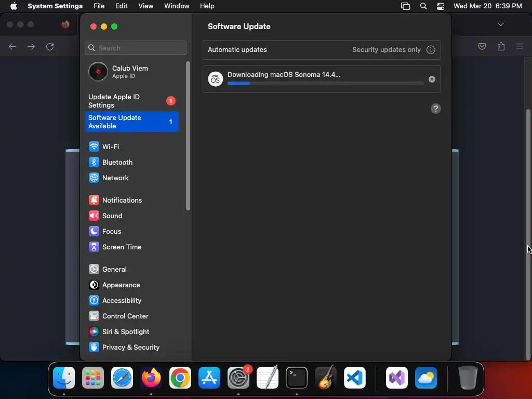Click the settings Search field
Screen dimensions: 532x399
pos(136,48)
